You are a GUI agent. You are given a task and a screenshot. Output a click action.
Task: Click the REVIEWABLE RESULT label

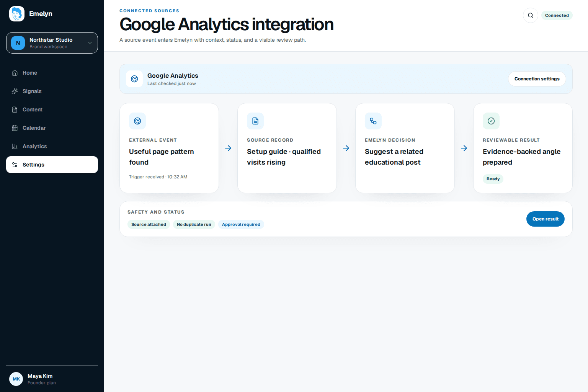pos(511,140)
